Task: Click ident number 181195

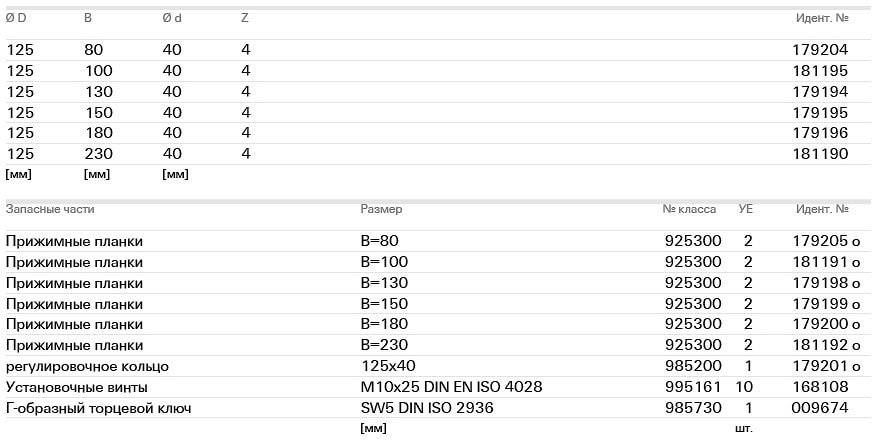Action: (x=821, y=71)
